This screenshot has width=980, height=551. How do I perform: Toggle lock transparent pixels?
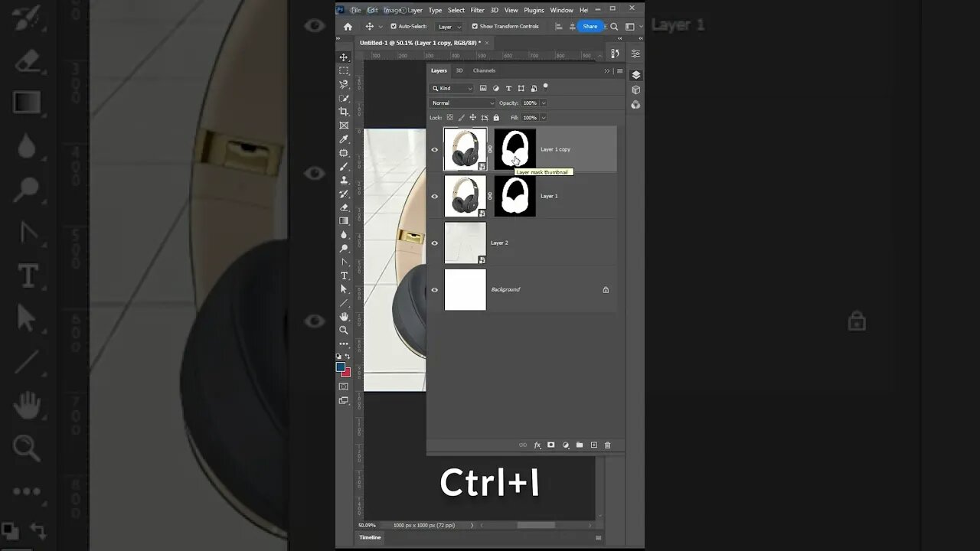point(449,118)
